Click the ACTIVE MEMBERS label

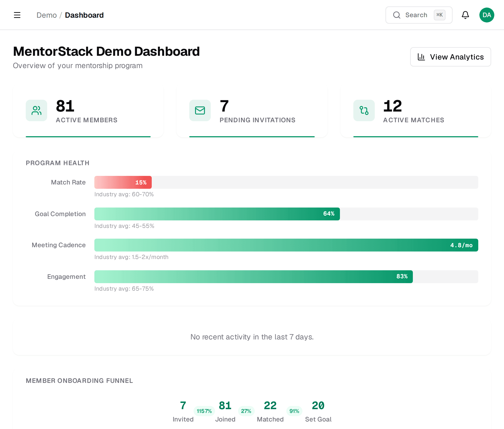click(87, 120)
